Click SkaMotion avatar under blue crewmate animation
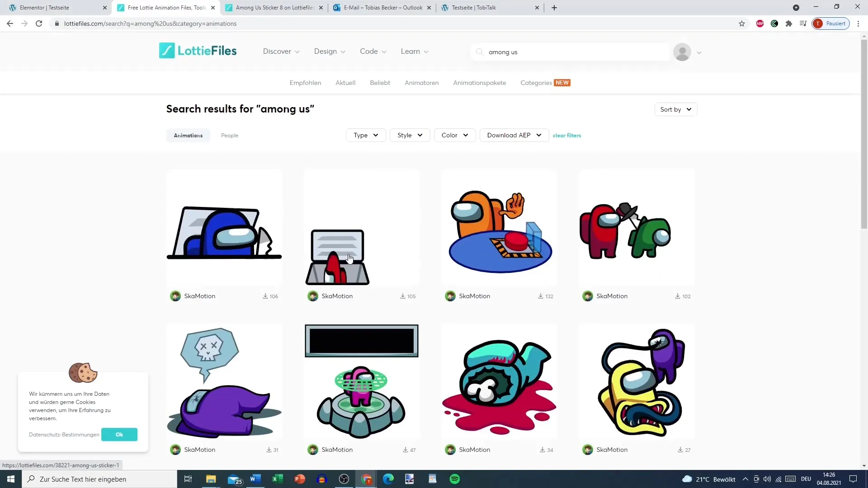This screenshot has width=868, height=488. (x=175, y=296)
